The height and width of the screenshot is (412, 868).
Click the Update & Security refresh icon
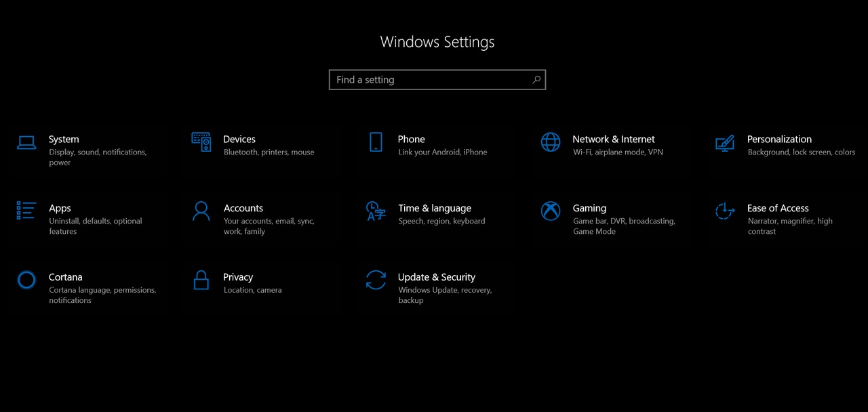(376, 280)
